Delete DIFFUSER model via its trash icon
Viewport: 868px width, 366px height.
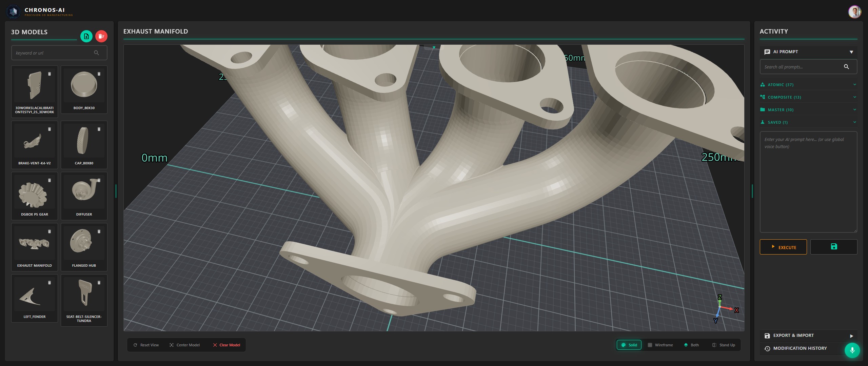click(x=99, y=180)
